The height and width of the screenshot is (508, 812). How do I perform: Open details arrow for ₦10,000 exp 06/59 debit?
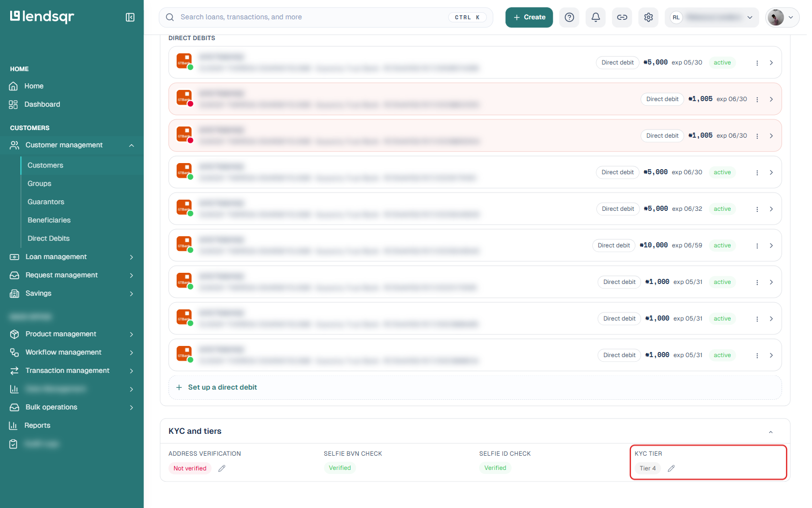click(x=771, y=246)
